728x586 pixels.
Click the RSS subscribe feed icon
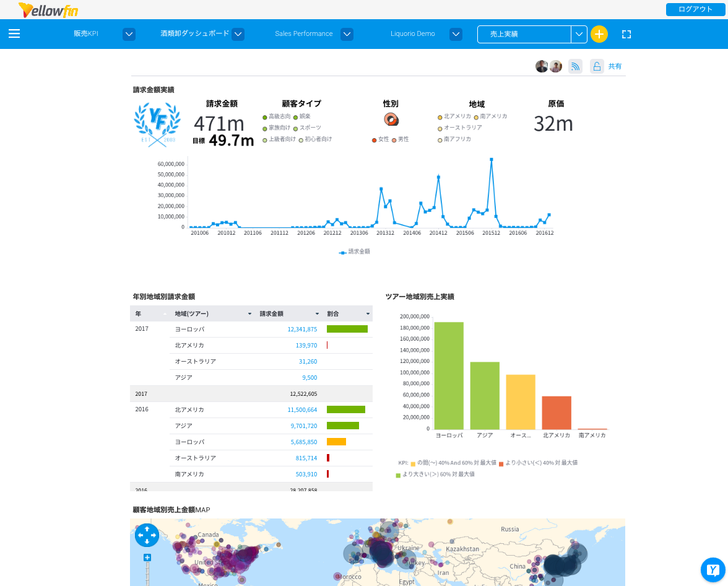(575, 66)
